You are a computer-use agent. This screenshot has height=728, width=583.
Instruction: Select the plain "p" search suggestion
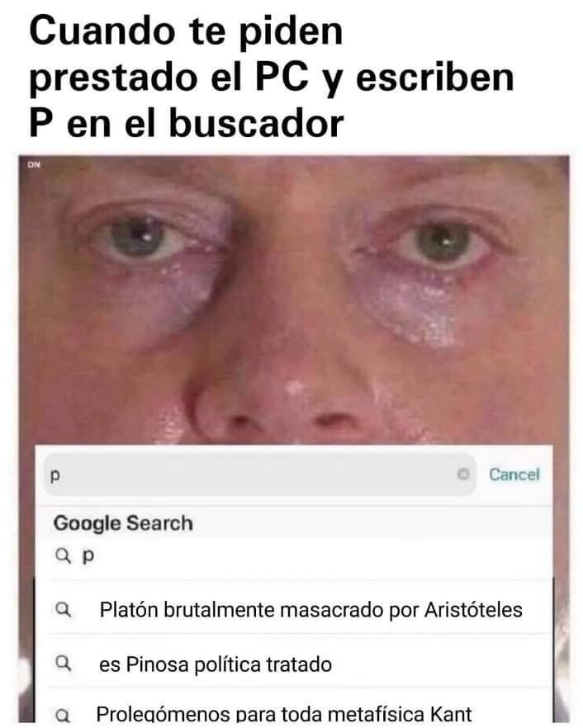tap(294, 555)
